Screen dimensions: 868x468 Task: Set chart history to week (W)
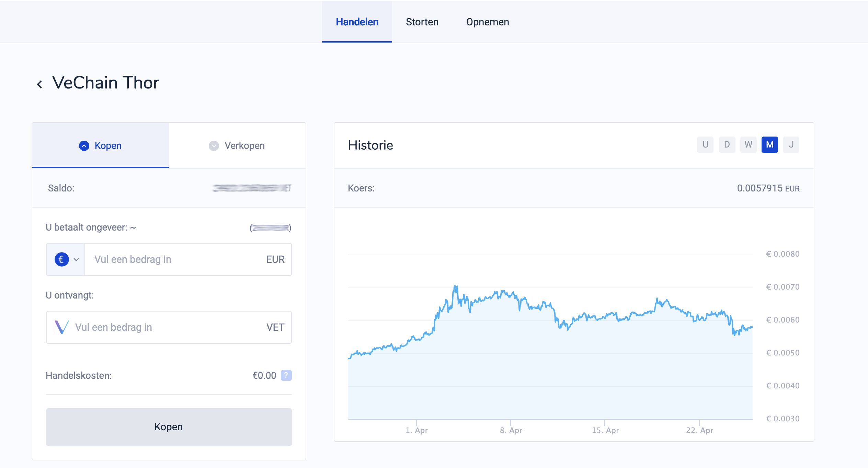coord(749,144)
